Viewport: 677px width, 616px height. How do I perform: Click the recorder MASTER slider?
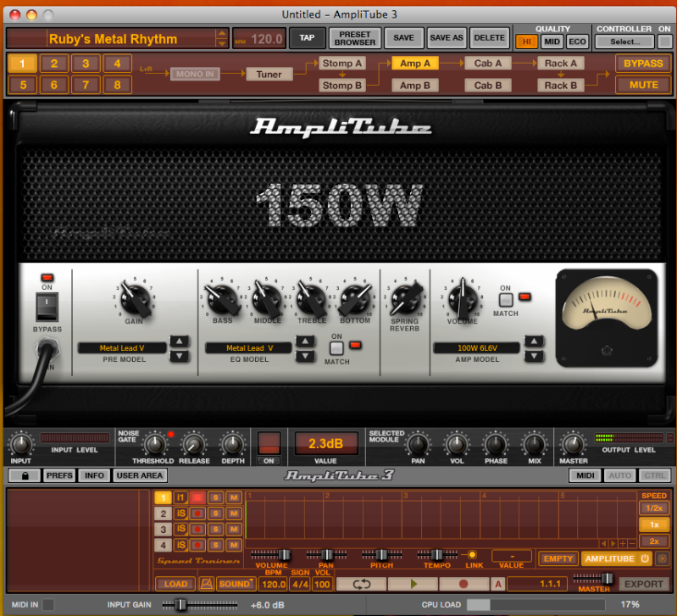(x=594, y=578)
